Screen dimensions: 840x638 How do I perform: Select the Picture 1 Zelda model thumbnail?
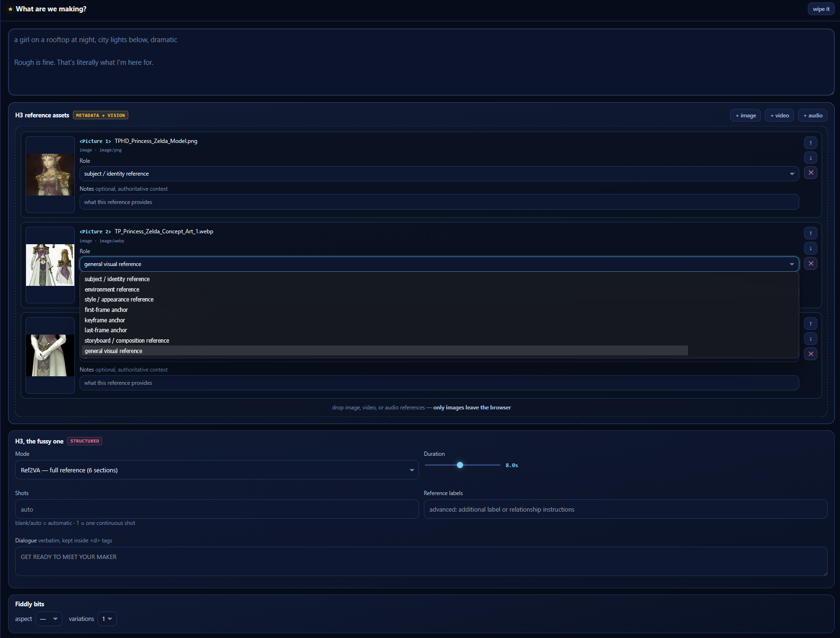(x=50, y=175)
